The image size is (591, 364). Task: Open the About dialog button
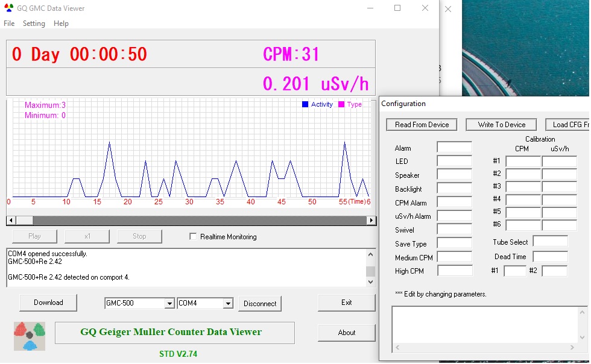click(x=346, y=333)
